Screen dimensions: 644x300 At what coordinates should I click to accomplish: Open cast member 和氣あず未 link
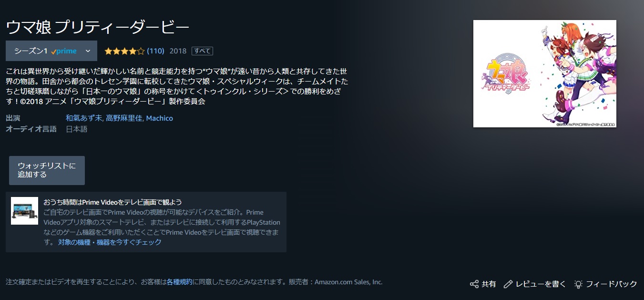click(83, 118)
